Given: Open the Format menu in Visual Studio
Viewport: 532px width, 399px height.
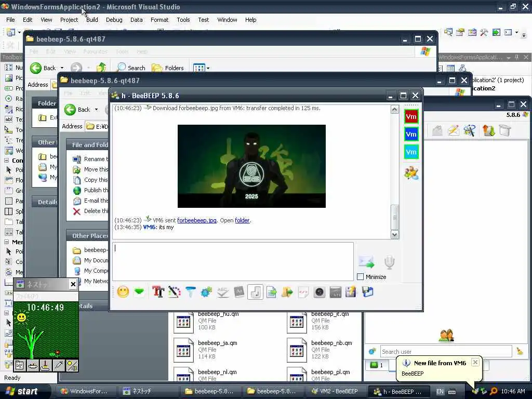Looking at the screenshot, I should click(159, 20).
